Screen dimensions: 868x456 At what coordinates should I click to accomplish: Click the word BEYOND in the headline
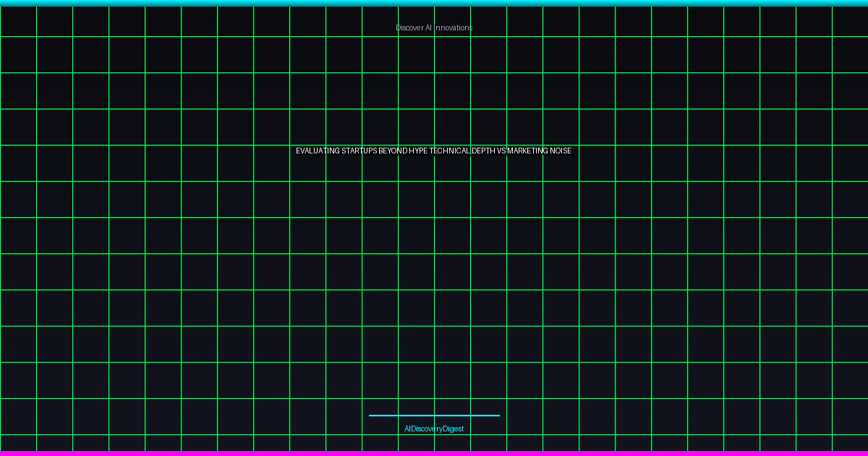tap(393, 151)
